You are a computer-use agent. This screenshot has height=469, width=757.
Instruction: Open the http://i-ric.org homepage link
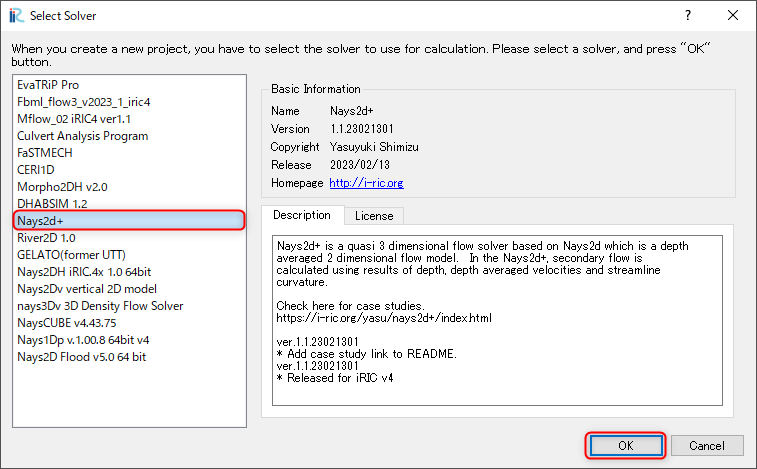click(366, 183)
